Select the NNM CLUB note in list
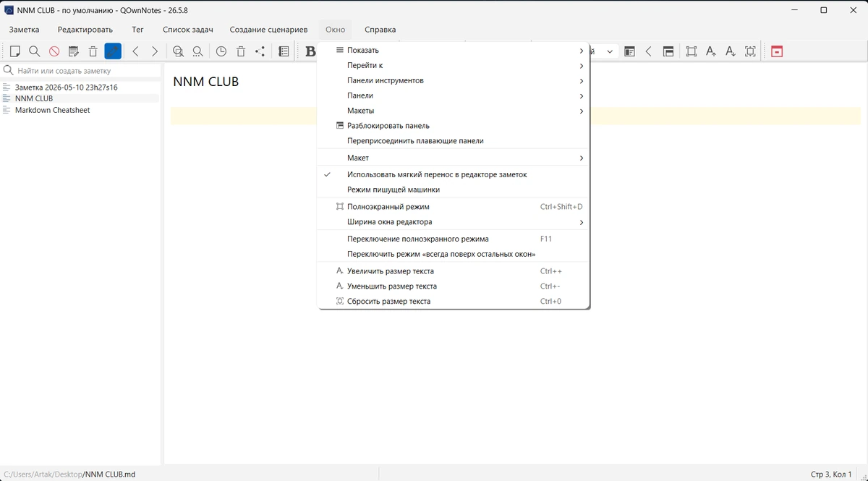The image size is (868, 481). (x=80, y=98)
